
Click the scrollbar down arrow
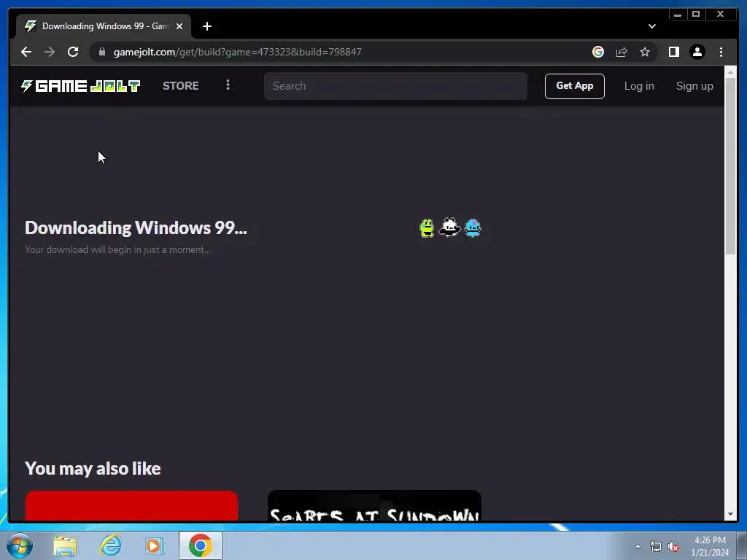(730, 514)
